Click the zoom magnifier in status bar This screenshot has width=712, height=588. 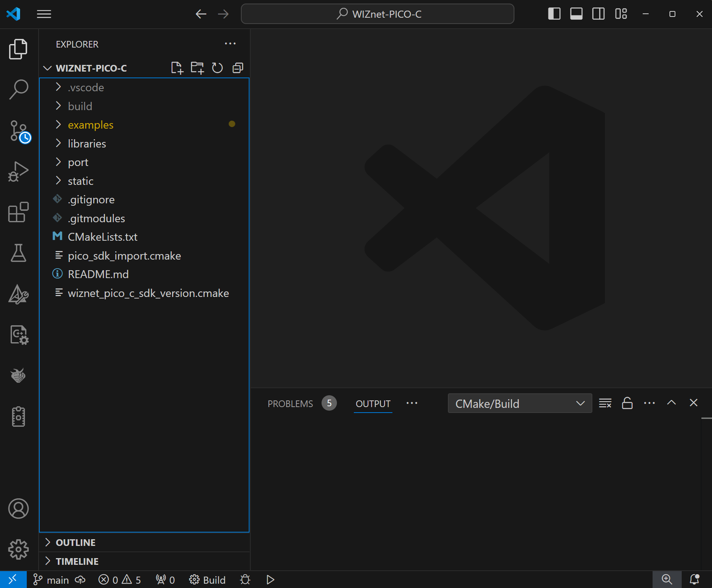pyautogui.click(x=667, y=579)
